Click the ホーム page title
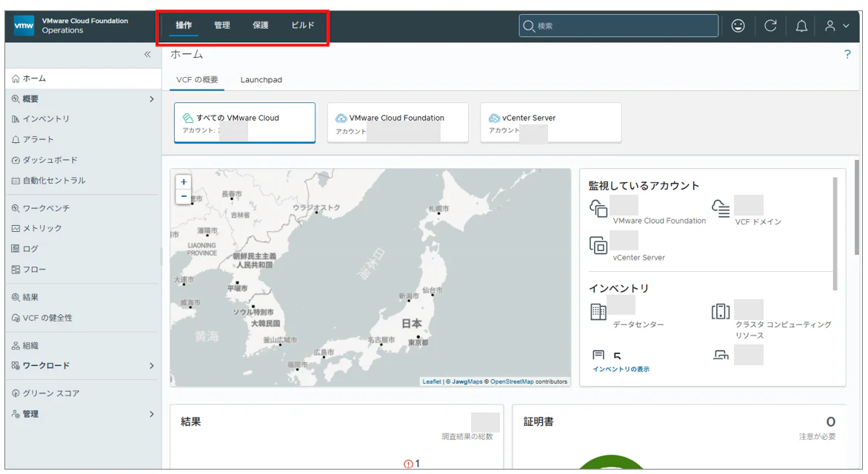 [187, 54]
